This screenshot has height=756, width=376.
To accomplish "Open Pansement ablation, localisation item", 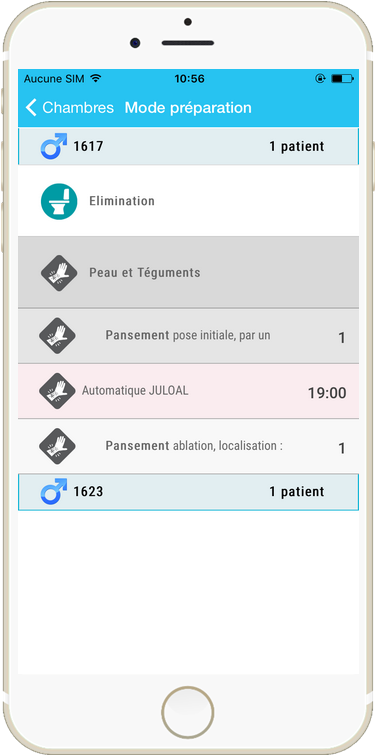I will pyautogui.click(x=188, y=446).
